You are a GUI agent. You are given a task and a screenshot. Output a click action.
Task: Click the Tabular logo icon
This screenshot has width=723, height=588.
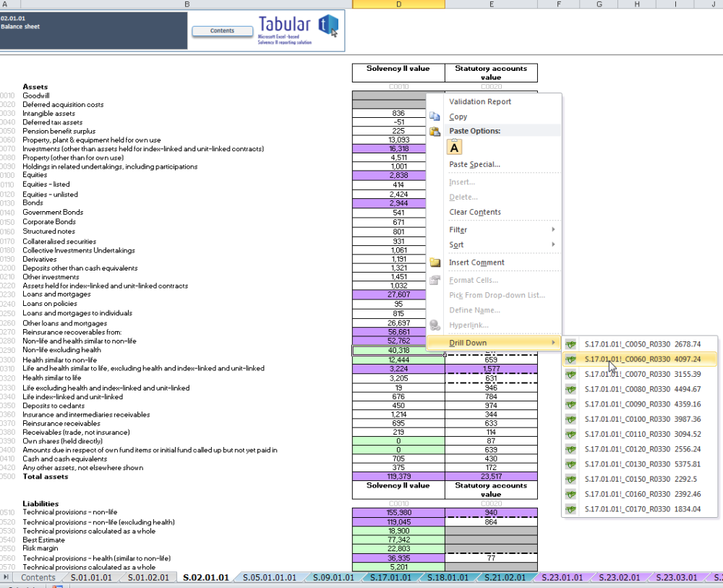click(x=329, y=25)
